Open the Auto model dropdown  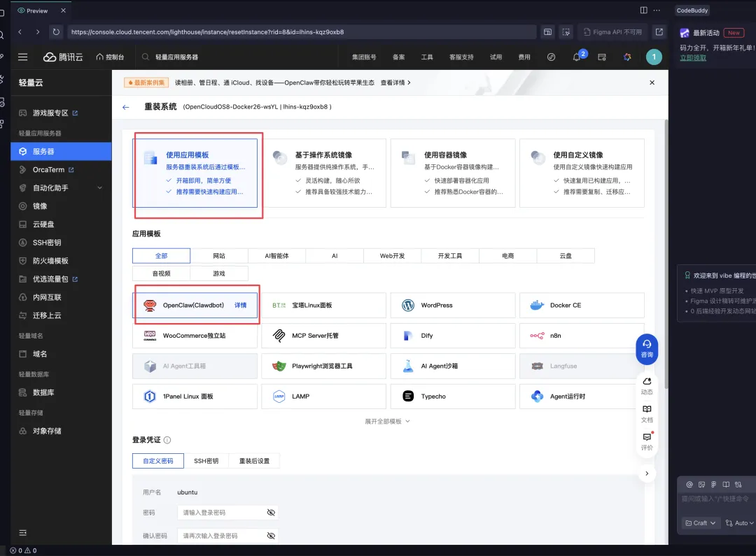(740, 522)
